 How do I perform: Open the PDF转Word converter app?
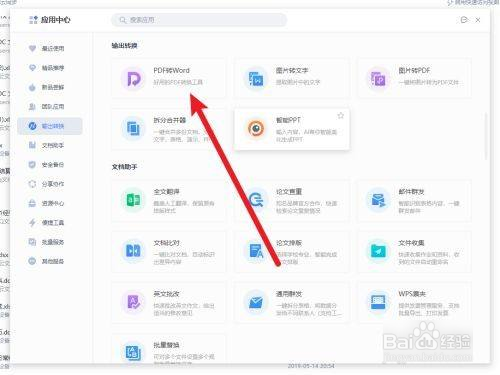click(169, 79)
